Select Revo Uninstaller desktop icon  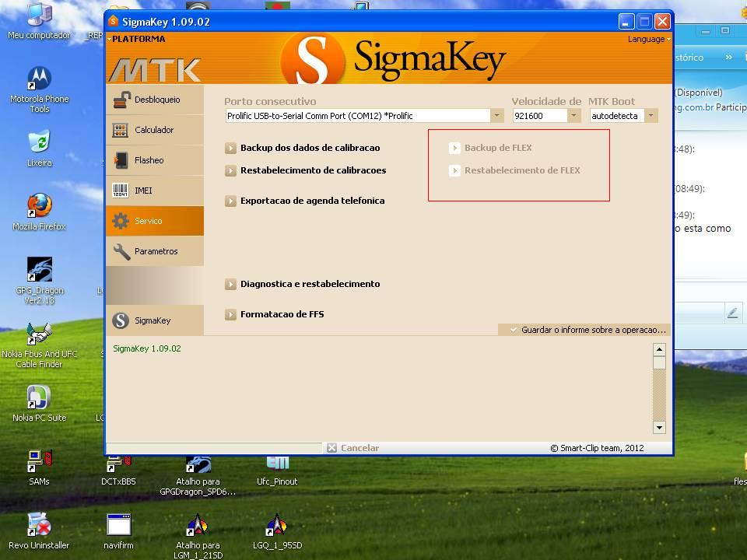click(x=39, y=531)
